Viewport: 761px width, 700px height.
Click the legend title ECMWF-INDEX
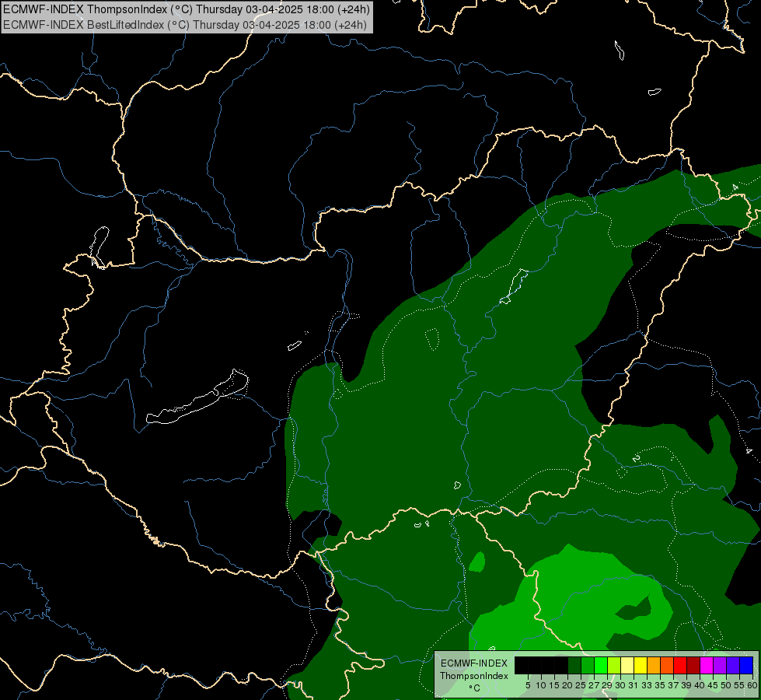(x=474, y=663)
